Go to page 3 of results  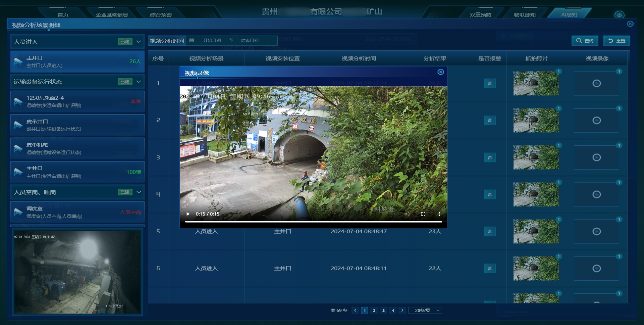tap(383, 310)
